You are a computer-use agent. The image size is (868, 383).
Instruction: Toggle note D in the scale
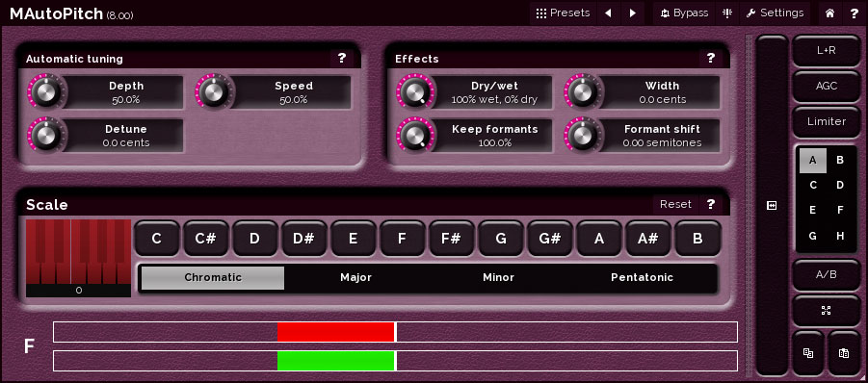click(254, 239)
